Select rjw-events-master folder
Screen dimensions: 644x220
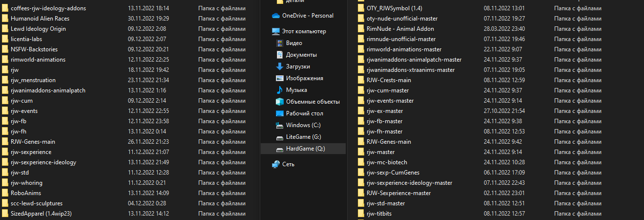tap(390, 101)
